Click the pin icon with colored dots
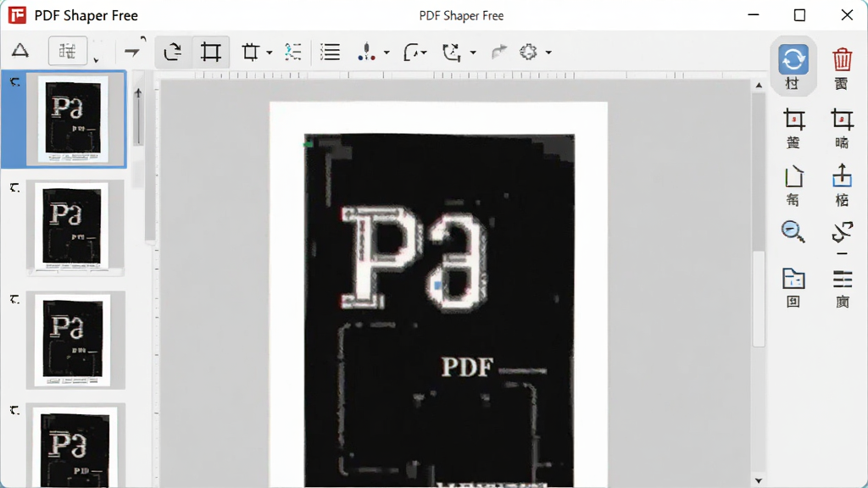The width and height of the screenshot is (868, 488). tap(366, 52)
